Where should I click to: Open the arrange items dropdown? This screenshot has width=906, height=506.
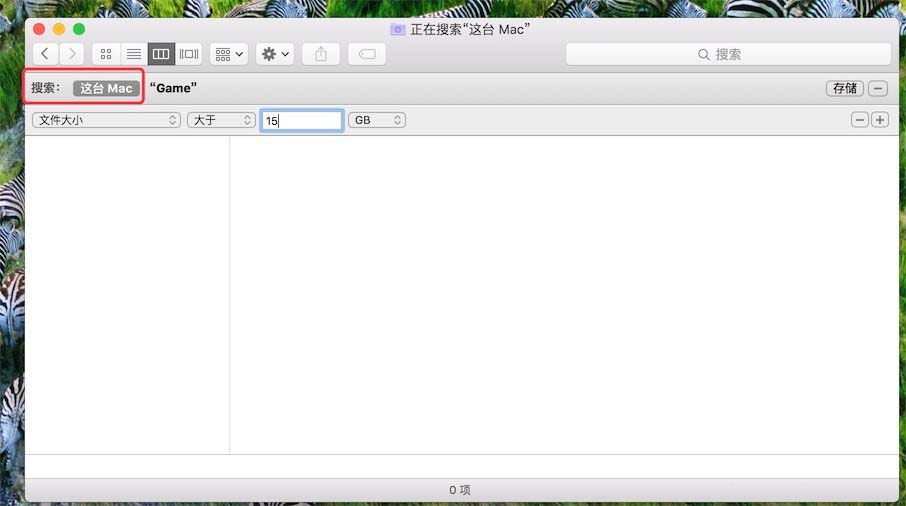coord(229,54)
